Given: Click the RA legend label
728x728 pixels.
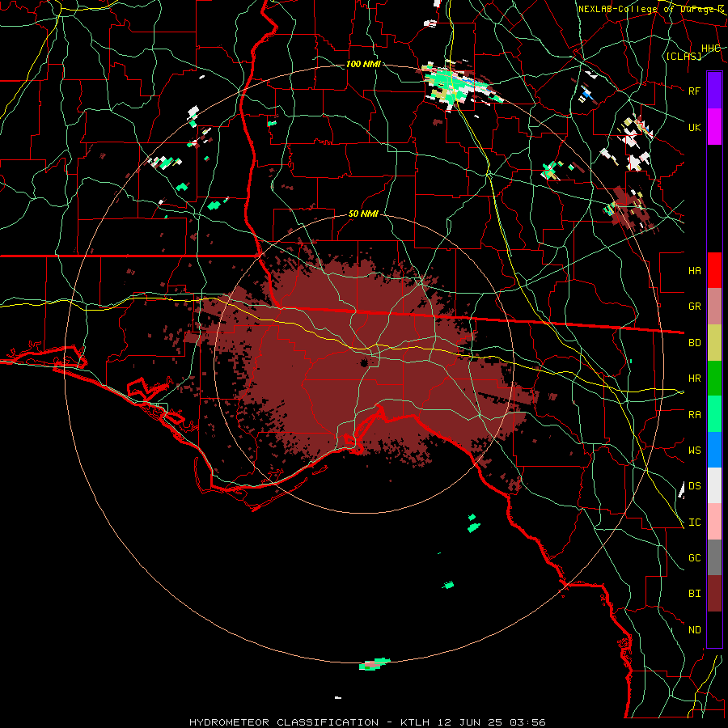Looking at the screenshot, I should pos(695,414).
